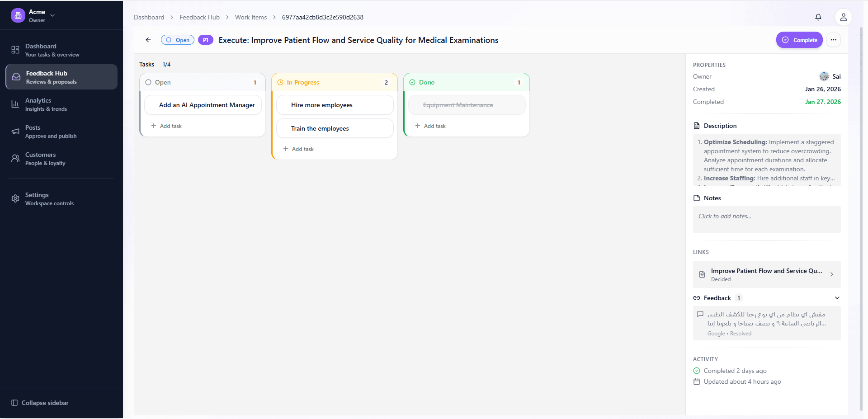The height and width of the screenshot is (419, 868).
Task: Click the Complete button
Action: point(799,40)
